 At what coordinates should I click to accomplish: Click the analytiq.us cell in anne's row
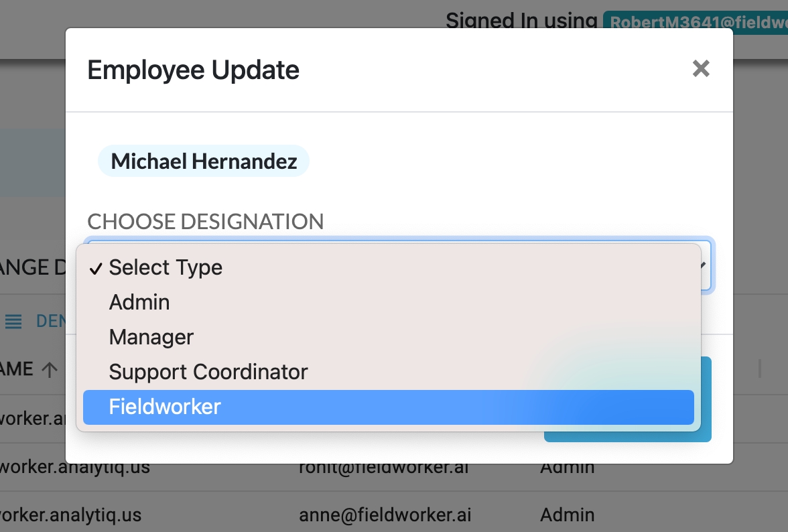pos(70,515)
